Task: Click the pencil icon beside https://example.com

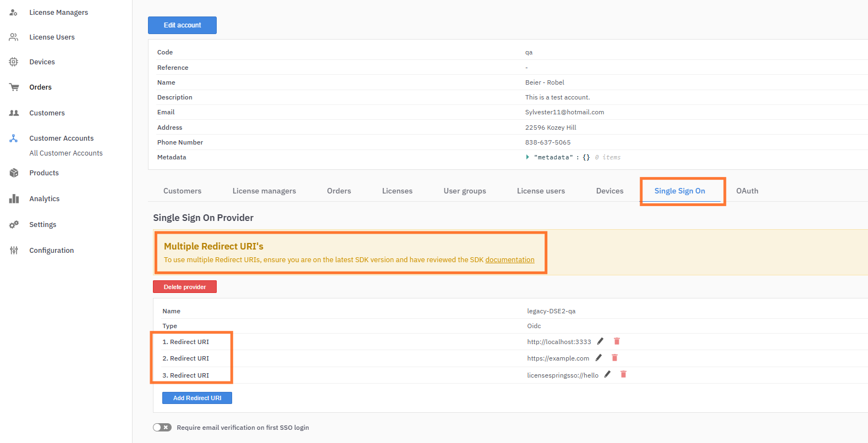Action: 598,358
